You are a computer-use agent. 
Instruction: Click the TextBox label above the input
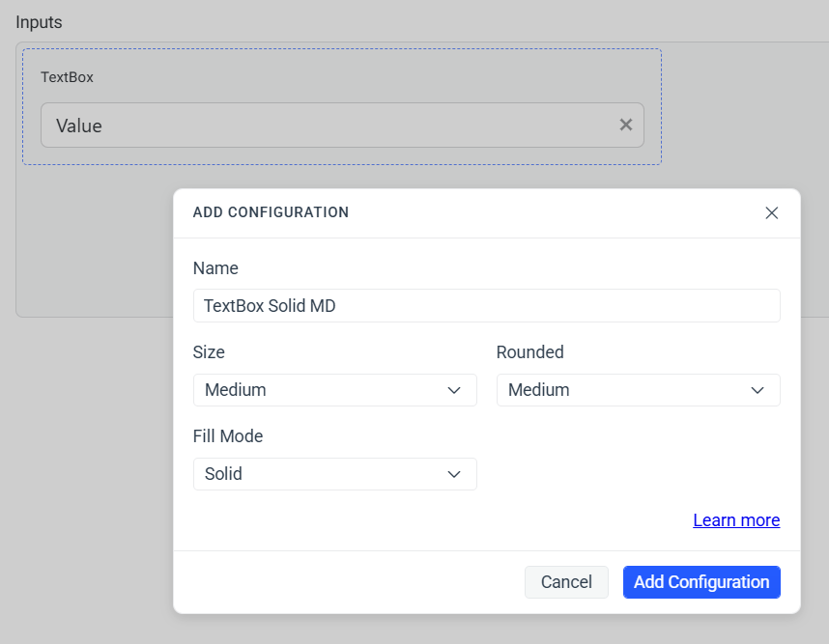(x=67, y=77)
